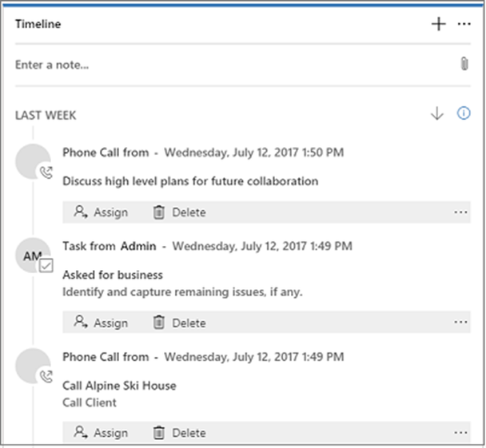Open more options for Call Alpine Ski House
Screen dimensions: 486x448
[x=460, y=433]
